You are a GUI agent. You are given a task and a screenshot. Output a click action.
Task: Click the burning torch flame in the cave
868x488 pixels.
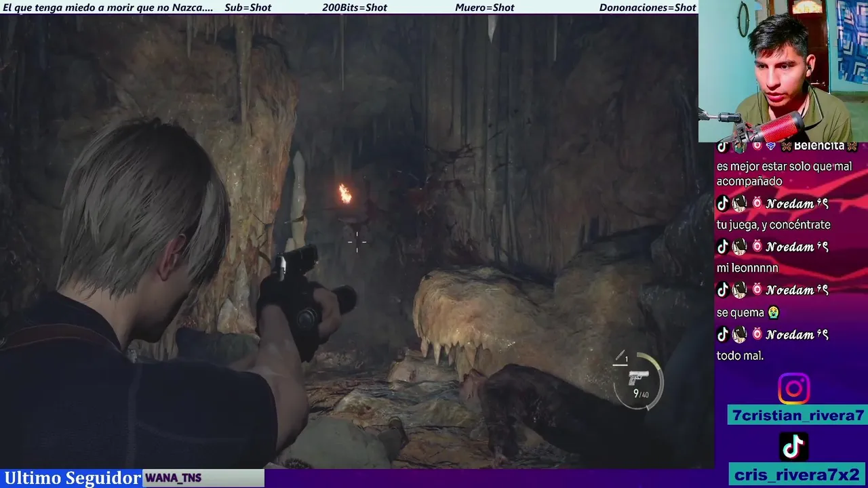345,194
